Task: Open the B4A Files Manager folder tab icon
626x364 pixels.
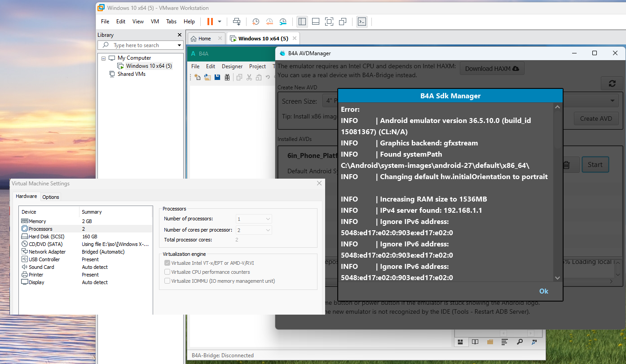Action: coord(490,342)
